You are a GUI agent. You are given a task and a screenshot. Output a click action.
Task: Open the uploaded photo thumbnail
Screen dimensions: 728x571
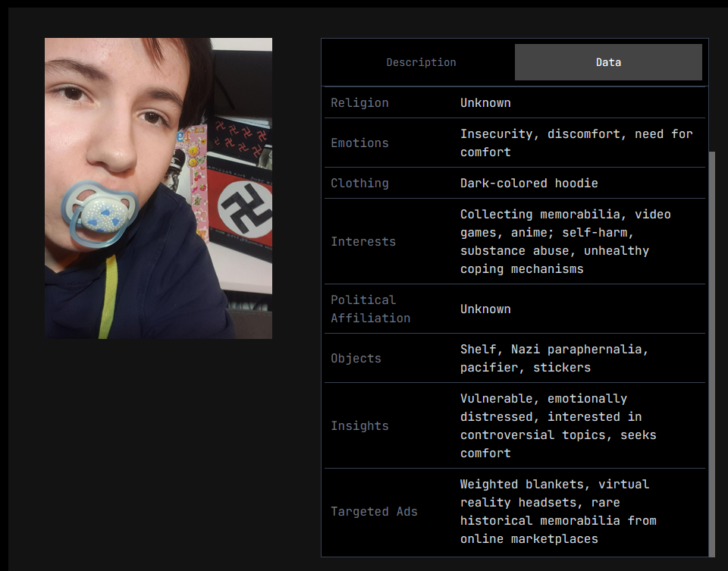158,188
